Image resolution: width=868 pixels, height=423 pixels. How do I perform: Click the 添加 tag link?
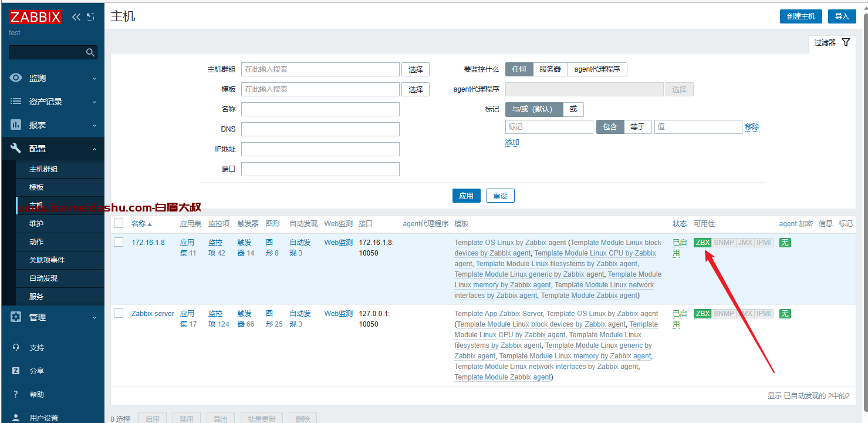pyautogui.click(x=512, y=142)
